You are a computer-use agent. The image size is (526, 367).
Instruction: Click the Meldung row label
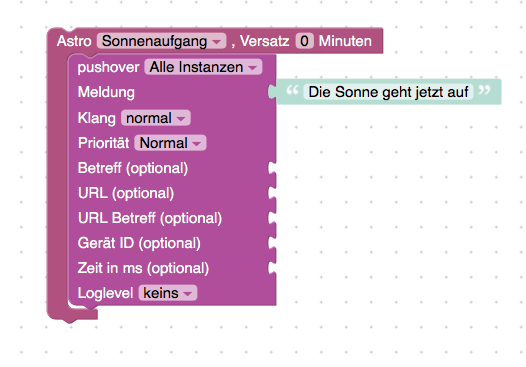(106, 92)
